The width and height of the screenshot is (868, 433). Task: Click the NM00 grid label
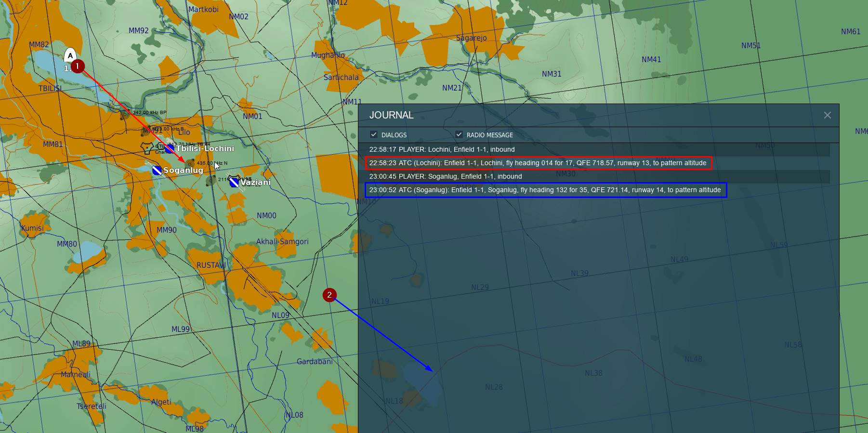pyautogui.click(x=266, y=215)
